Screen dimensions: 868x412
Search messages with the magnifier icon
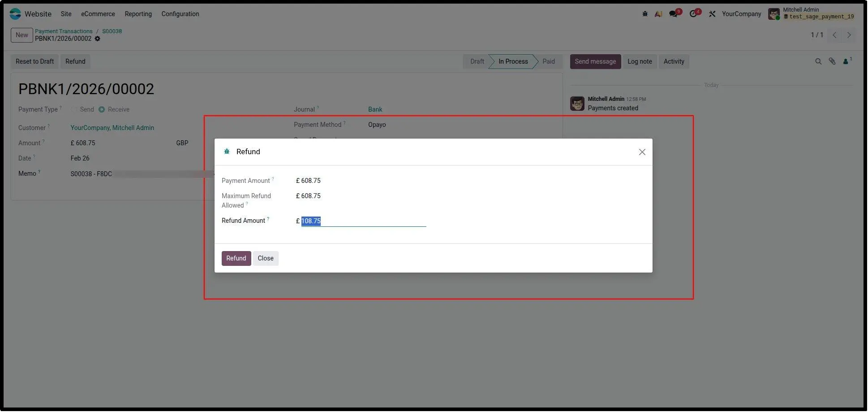(x=819, y=61)
